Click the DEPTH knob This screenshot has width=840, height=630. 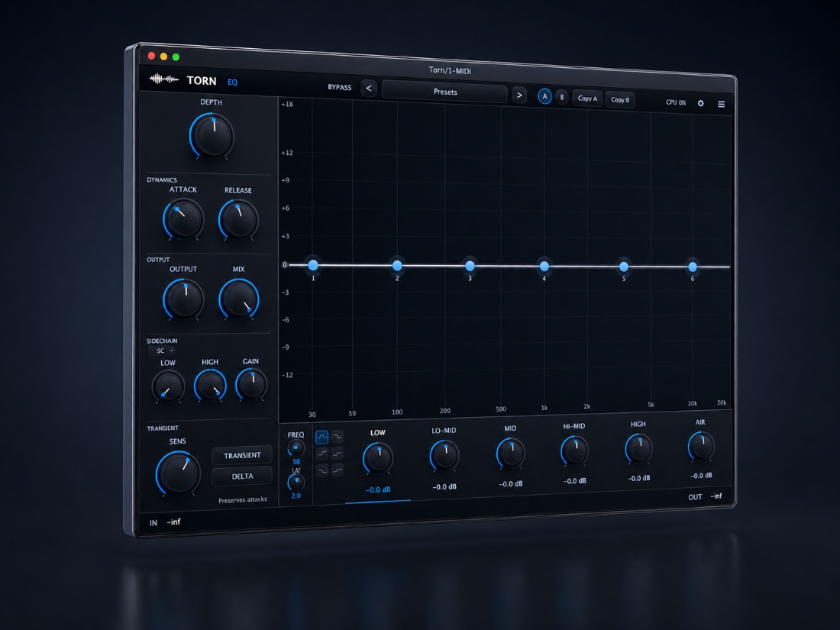[x=212, y=135]
